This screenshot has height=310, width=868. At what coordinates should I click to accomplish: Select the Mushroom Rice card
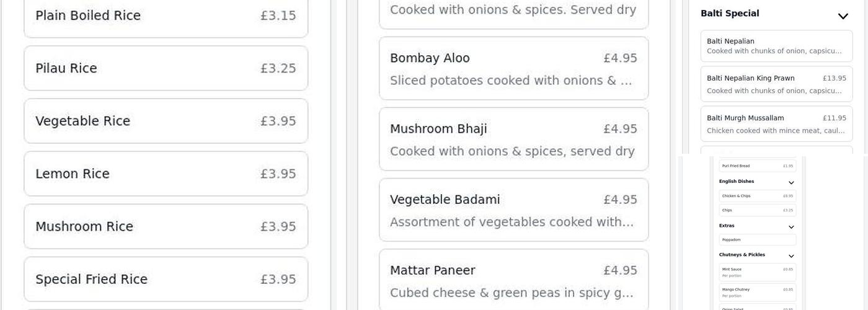166,226
